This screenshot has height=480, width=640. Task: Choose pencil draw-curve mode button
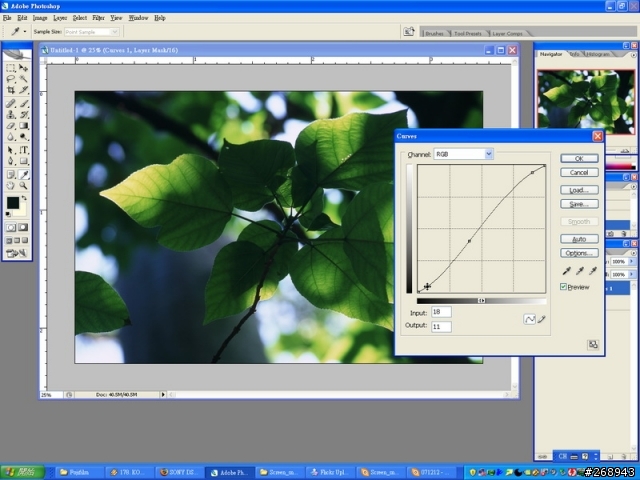[x=542, y=319]
